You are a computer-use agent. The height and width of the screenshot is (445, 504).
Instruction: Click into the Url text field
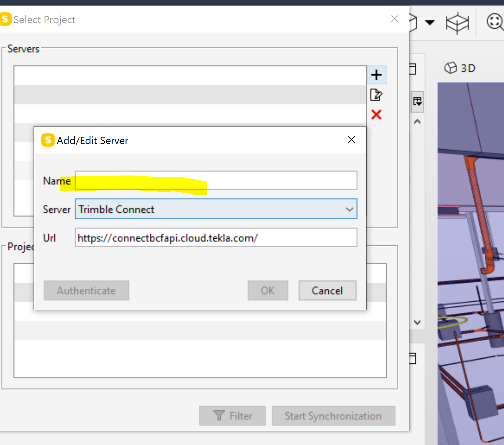[x=216, y=237]
